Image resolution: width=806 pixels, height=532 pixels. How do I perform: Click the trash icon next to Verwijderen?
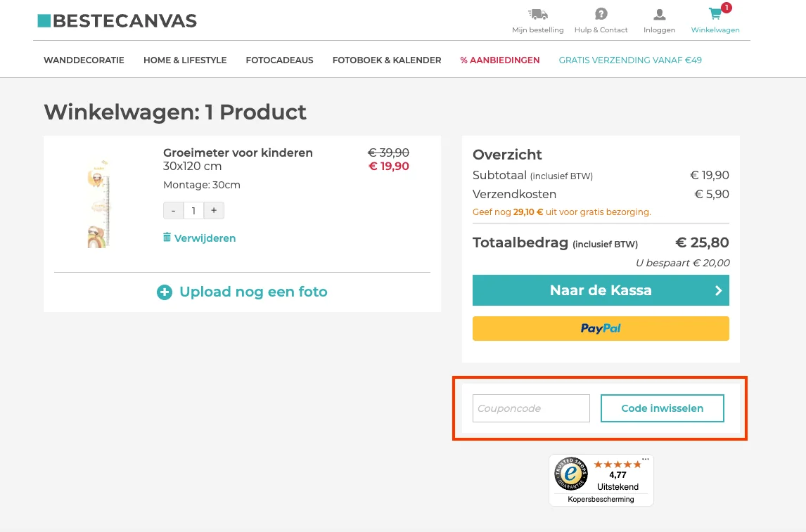[166, 238]
